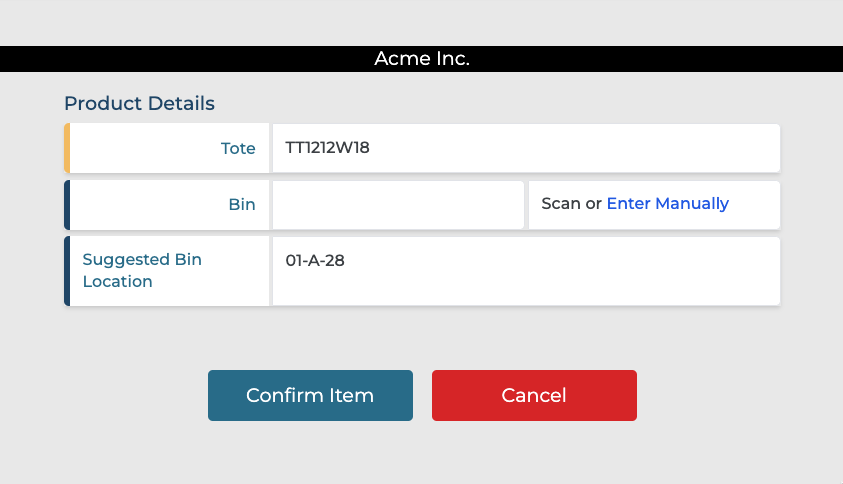Screen dimensions: 843x484
Task: Click the Product Details heading
Action: pyautogui.click(x=139, y=103)
